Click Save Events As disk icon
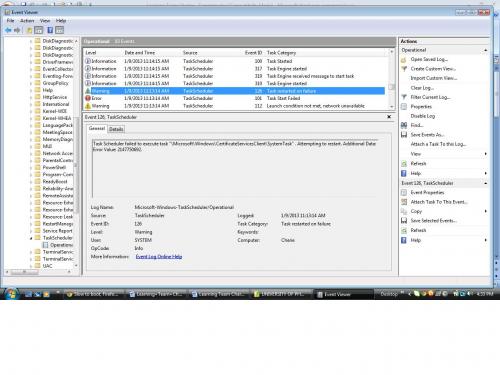Image resolution: width=500 pixels, height=375 pixels. pos(404,135)
